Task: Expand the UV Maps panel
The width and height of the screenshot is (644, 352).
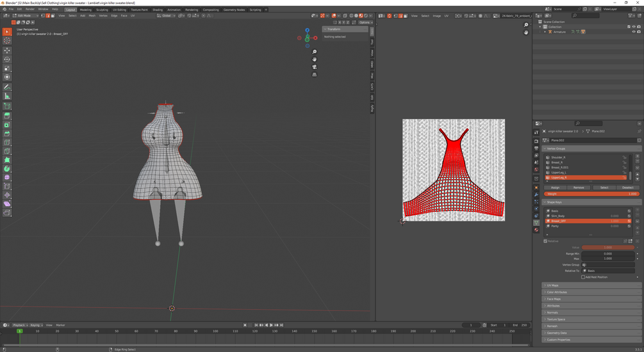Action: point(552,285)
